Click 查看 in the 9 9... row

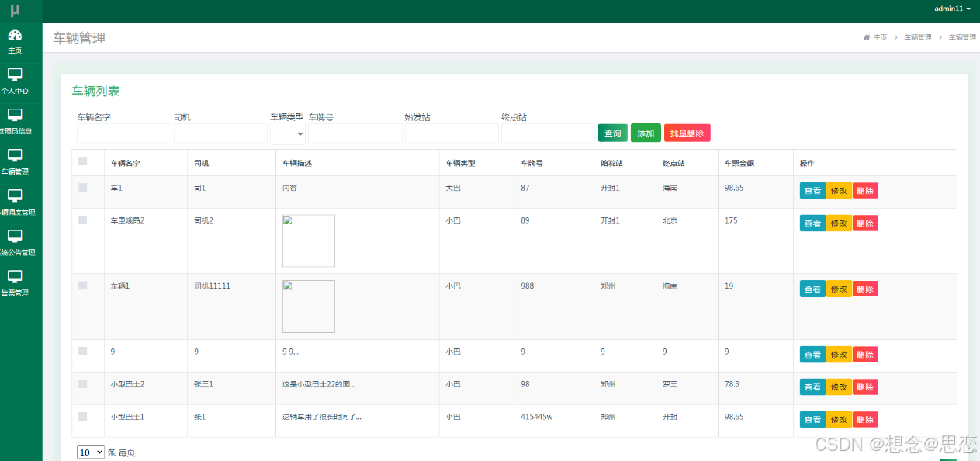pyautogui.click(x=812, y=354)
